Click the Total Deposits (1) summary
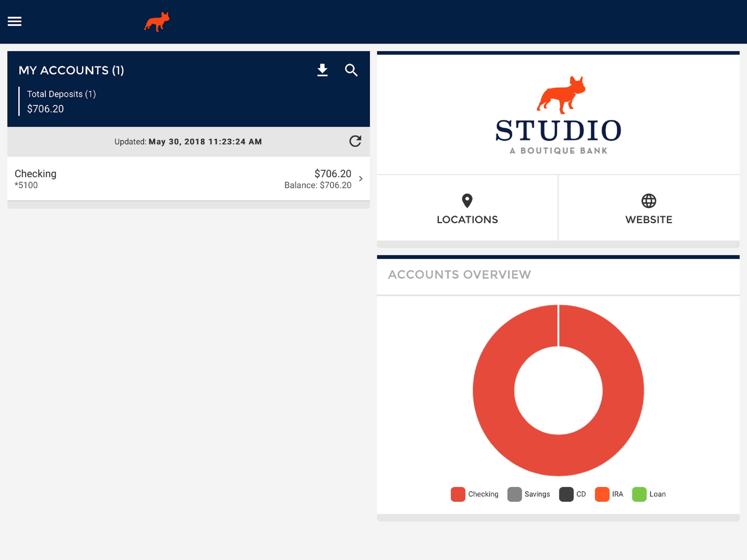Viewport: 747px width, 560px height. (x=62, y=94)
